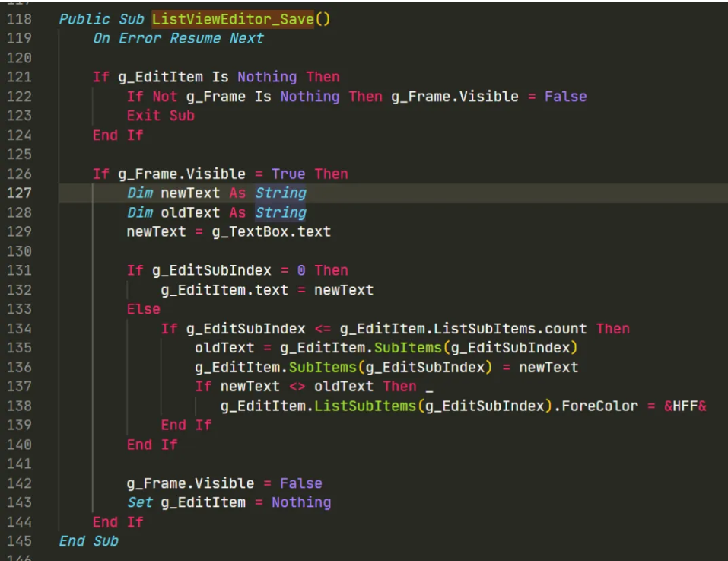Select line number 135 in the gutter
Screen dimensions: 728x561
click(x=19, y=348)
